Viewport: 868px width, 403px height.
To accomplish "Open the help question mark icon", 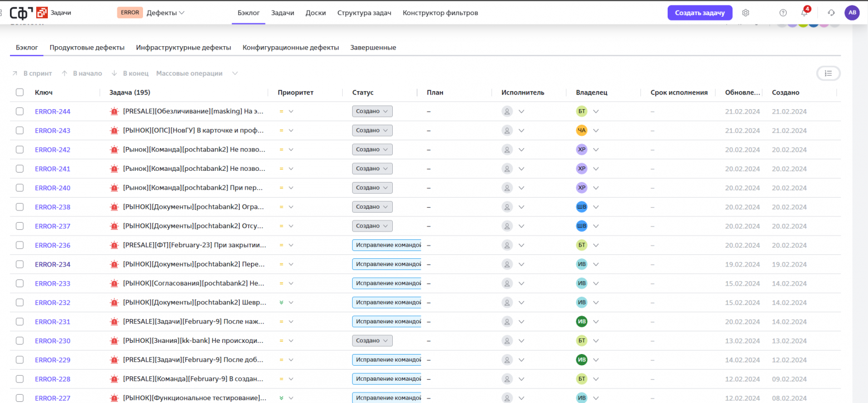I will pyautogui.click(x=783, y=13).
